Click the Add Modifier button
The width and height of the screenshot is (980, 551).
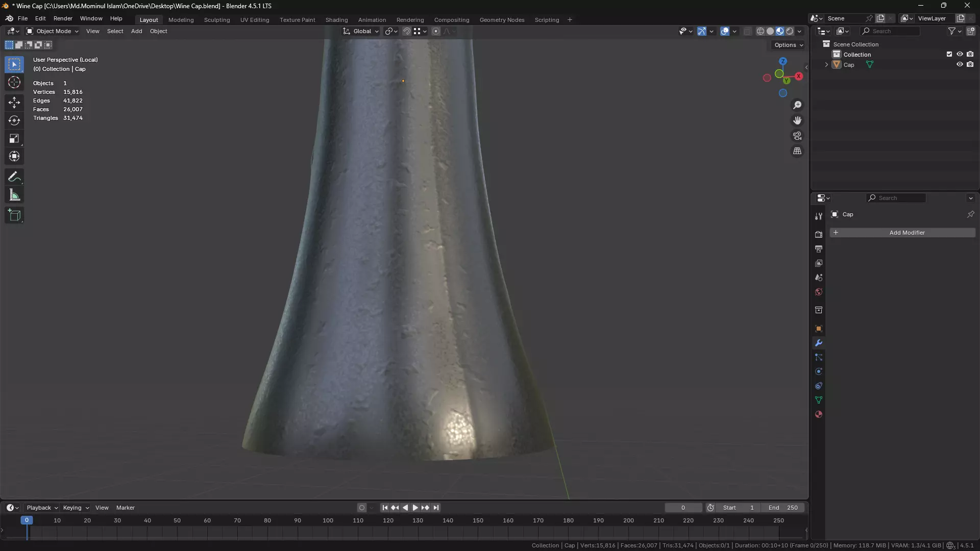[902, 233]
